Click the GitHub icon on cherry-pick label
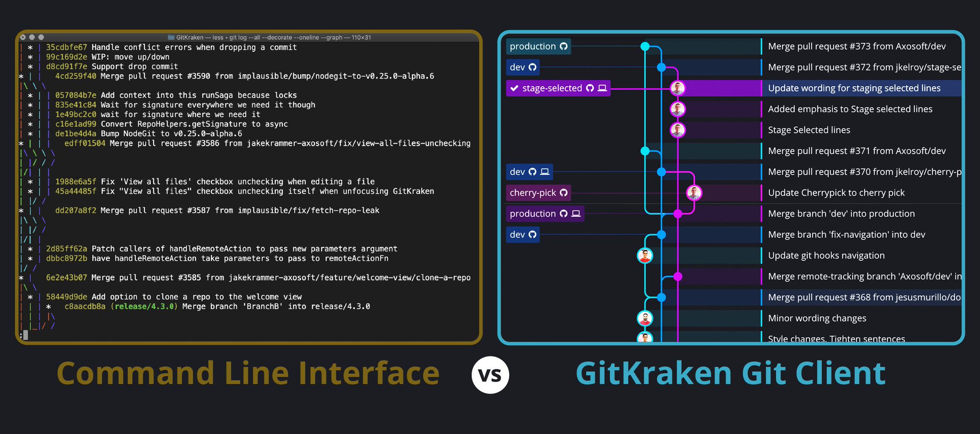 coord(564,193)
